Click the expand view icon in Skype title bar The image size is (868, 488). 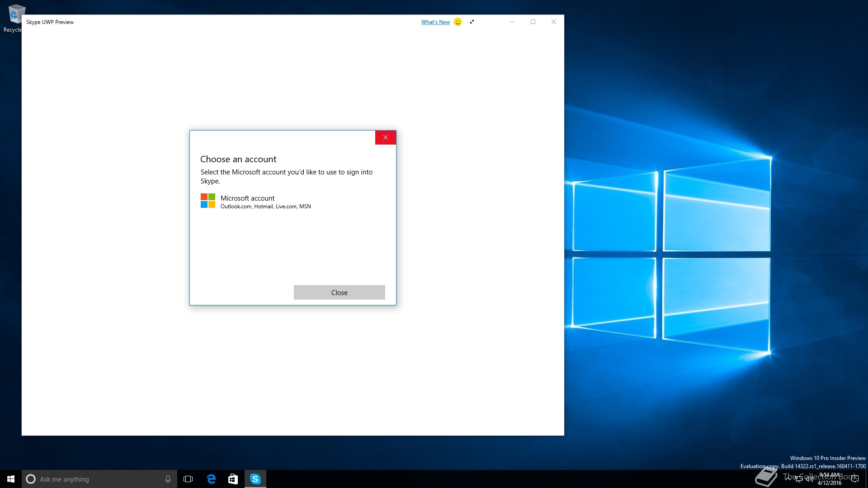tap(472, 22)
